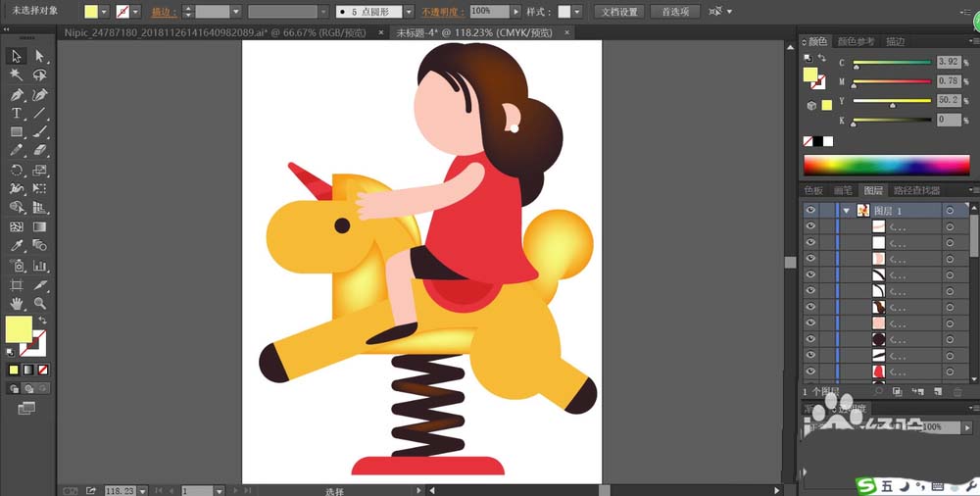Select the Paintbrush tool

point(40,132)
